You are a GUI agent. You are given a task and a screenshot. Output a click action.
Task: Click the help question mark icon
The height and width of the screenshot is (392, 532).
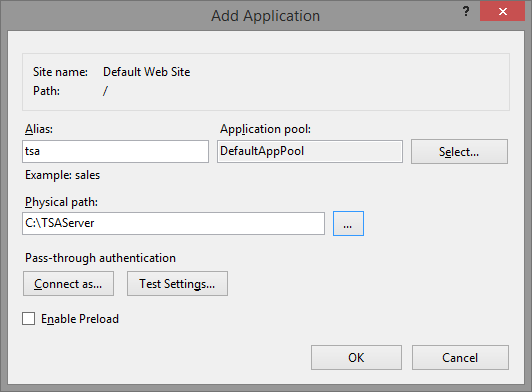click(466, 12)
